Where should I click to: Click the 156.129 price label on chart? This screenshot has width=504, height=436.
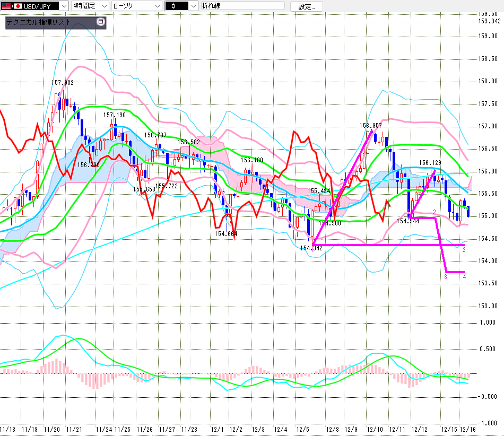click(430, 163)
